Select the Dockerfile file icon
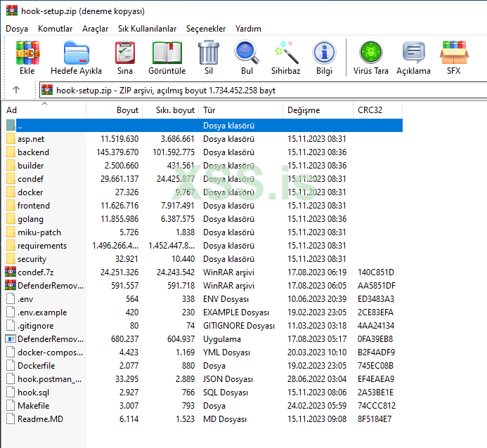 11,365
